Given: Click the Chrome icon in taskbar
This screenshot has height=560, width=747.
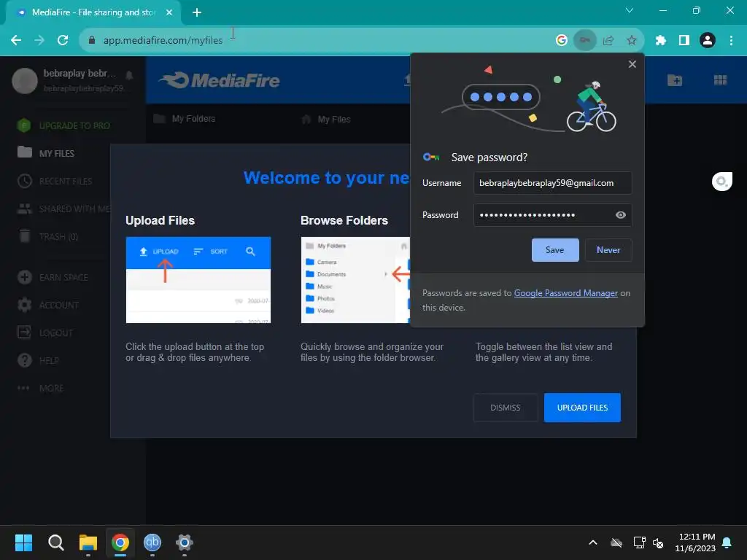Looking at the screenshot, I should point(120,542).
